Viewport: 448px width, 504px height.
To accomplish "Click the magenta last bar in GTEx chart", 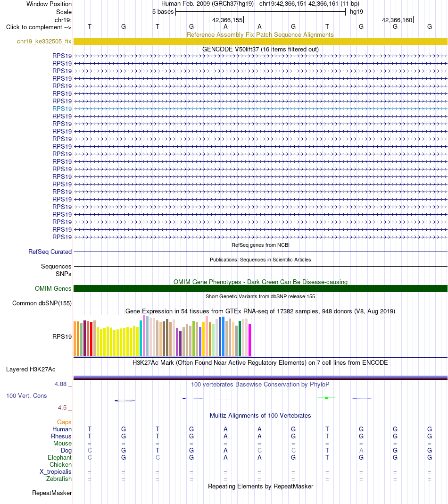I will [x=249, y=340].
